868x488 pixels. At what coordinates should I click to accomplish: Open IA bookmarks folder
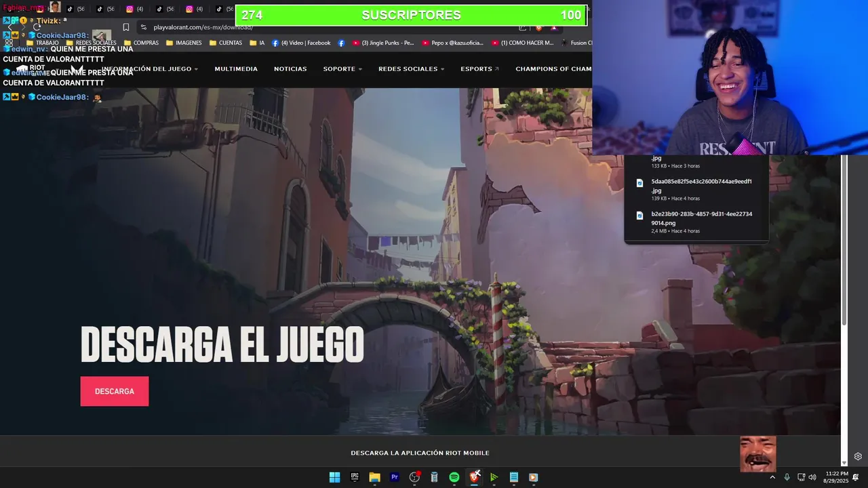coord(257,43)
